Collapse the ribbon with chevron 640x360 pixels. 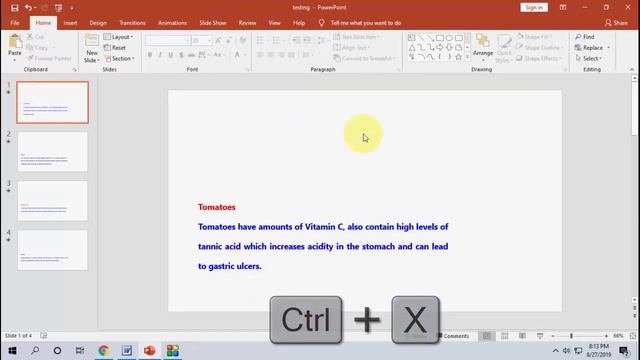(632, 70)
